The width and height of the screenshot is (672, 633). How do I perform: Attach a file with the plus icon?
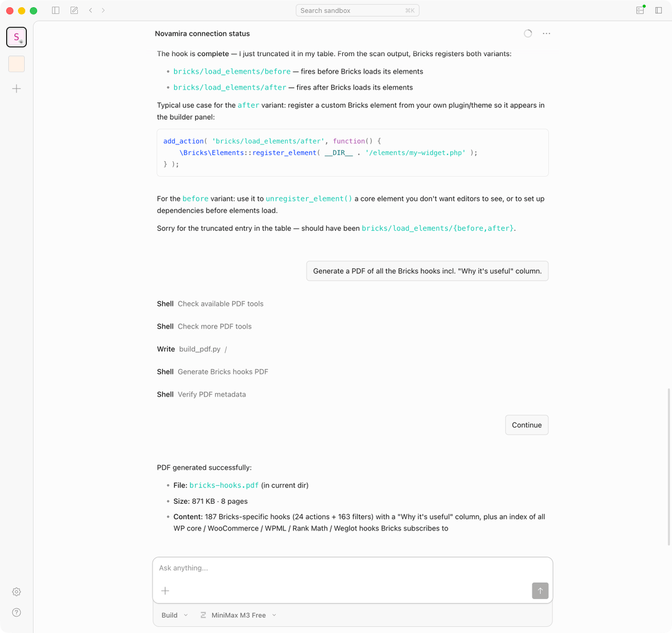tap(165, 590)
